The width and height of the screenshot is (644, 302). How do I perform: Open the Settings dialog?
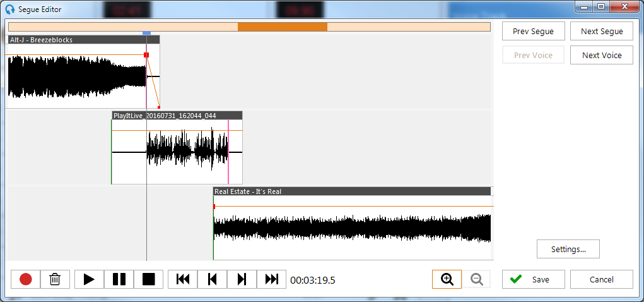(568, 249)
